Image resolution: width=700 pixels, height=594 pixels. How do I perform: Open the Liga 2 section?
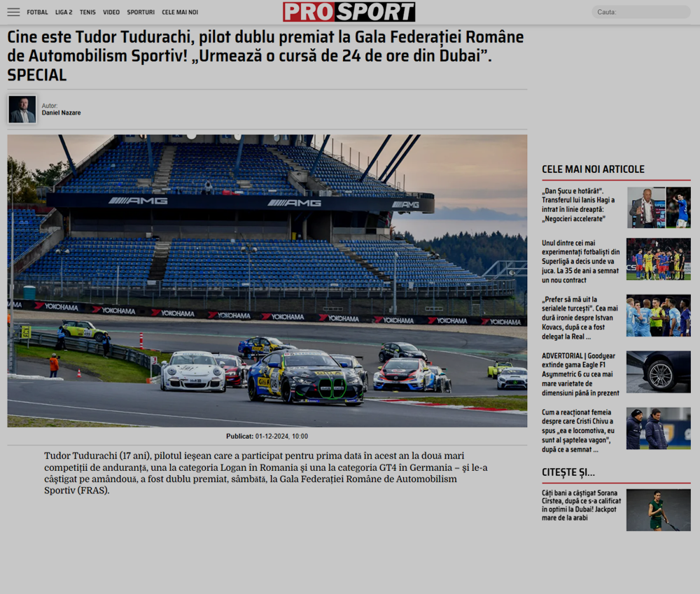click(64, 13)
